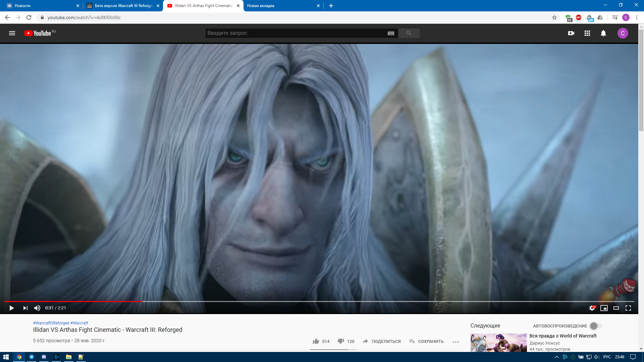This screenshot has height=362, width=644.
Task: Open the YouTube hamburger guide menu
Action: pos(12,33)
